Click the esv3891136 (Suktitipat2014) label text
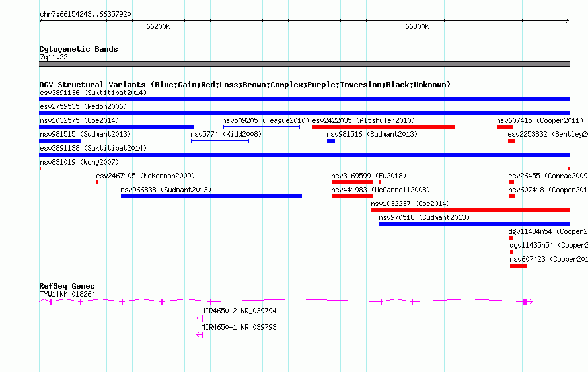This screenshot has width=588, height=372. 93,93
